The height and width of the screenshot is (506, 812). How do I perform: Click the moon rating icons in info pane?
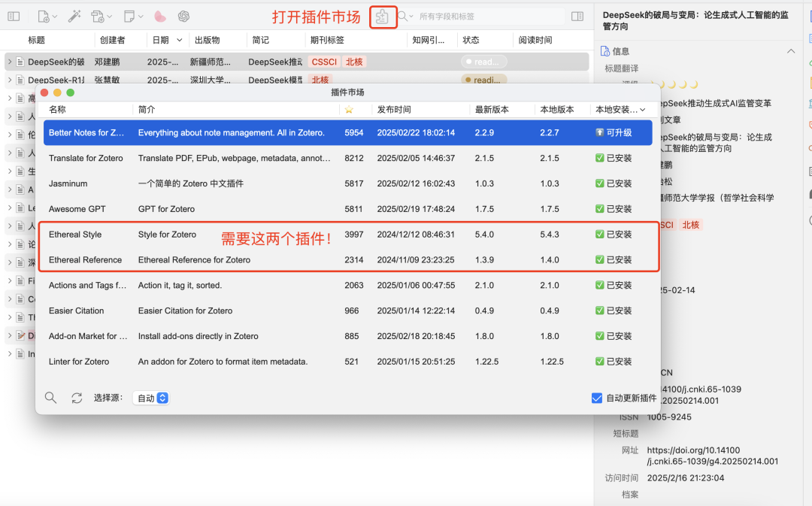click(x=674, y=84)
